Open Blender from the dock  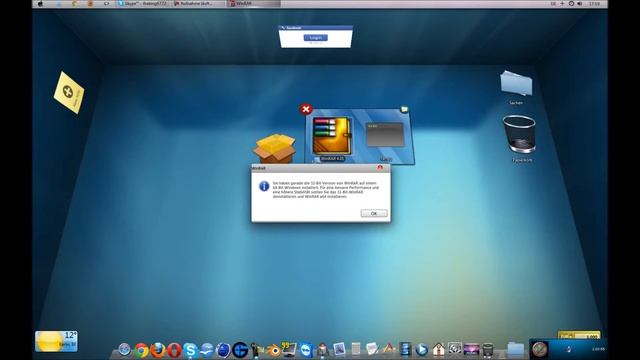pos(273,350)
